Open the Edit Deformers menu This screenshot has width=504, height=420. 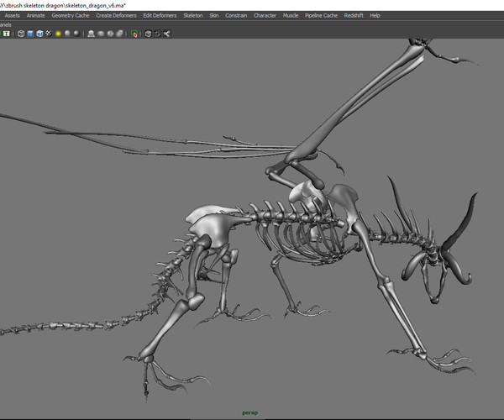[160, 15]
